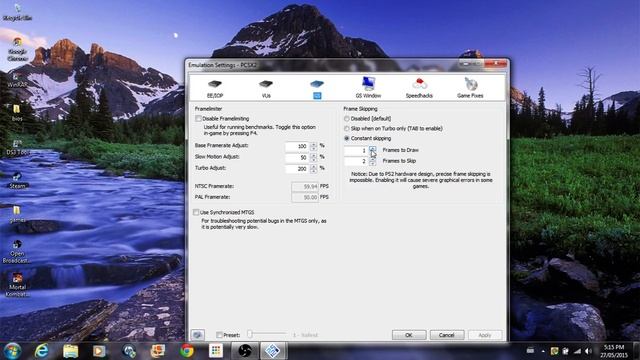Viewport: 640px width, 360px height.
Task: Close the Emulation Settings dialog
Action: click(x=496, y=64)
